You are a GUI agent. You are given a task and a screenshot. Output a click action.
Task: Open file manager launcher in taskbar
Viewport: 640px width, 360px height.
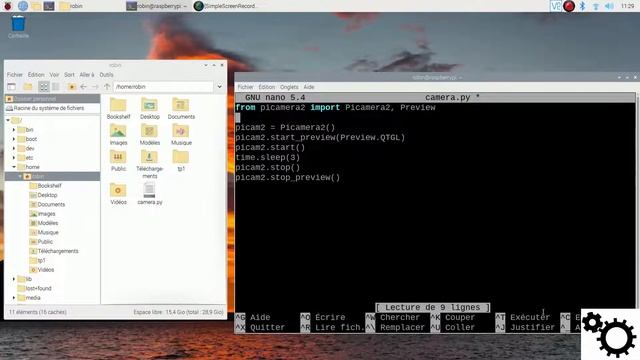point(36,6)
